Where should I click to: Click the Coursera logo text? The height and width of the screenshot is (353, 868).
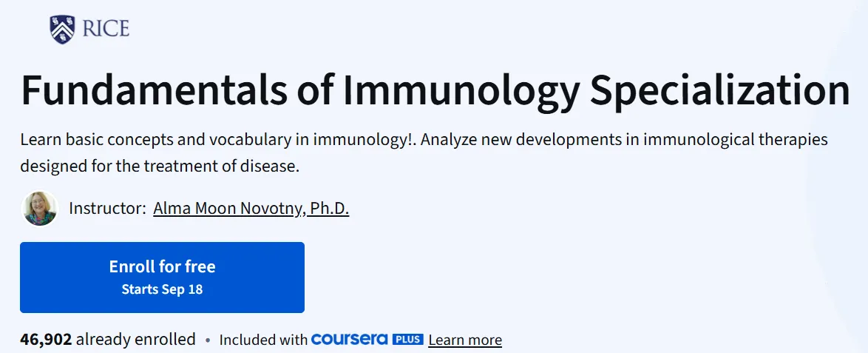(350, 340)
